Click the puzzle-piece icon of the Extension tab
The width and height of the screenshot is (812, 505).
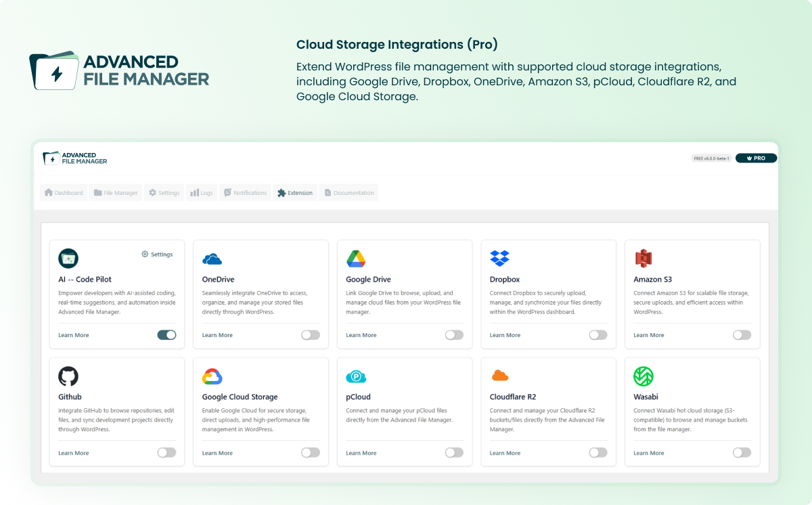coord(281,193)
